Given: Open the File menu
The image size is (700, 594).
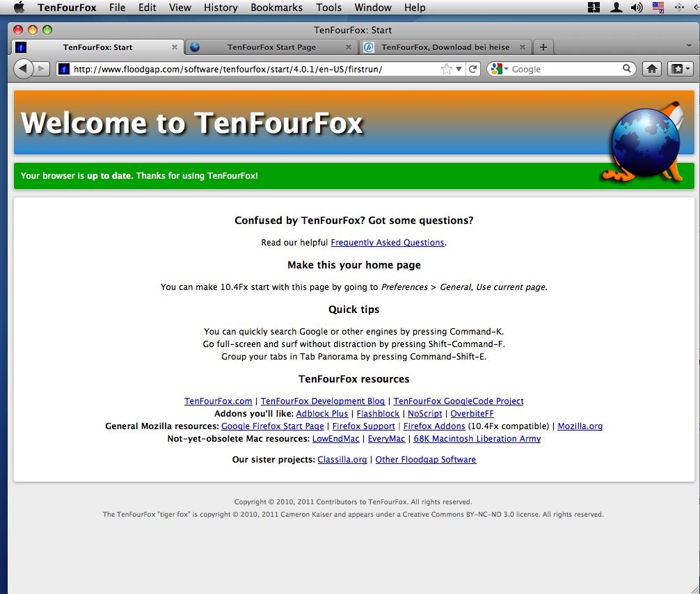Looking at the screenshot, I should (118, 8).
